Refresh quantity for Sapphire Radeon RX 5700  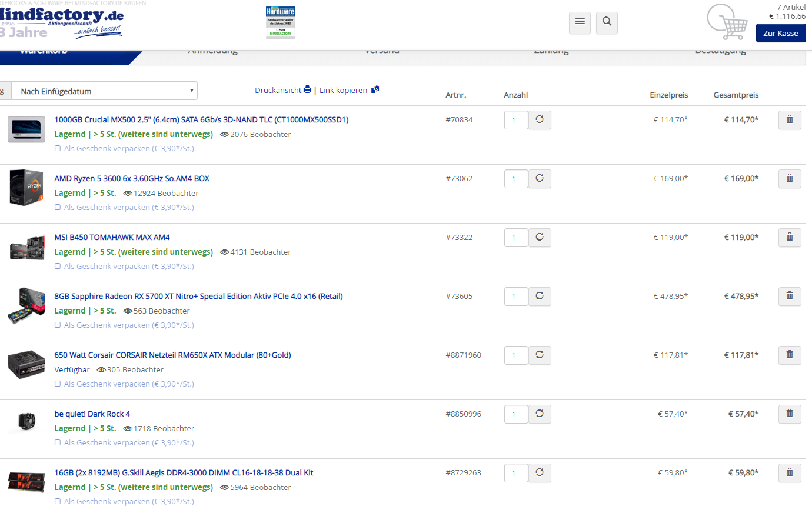[540, 296]
